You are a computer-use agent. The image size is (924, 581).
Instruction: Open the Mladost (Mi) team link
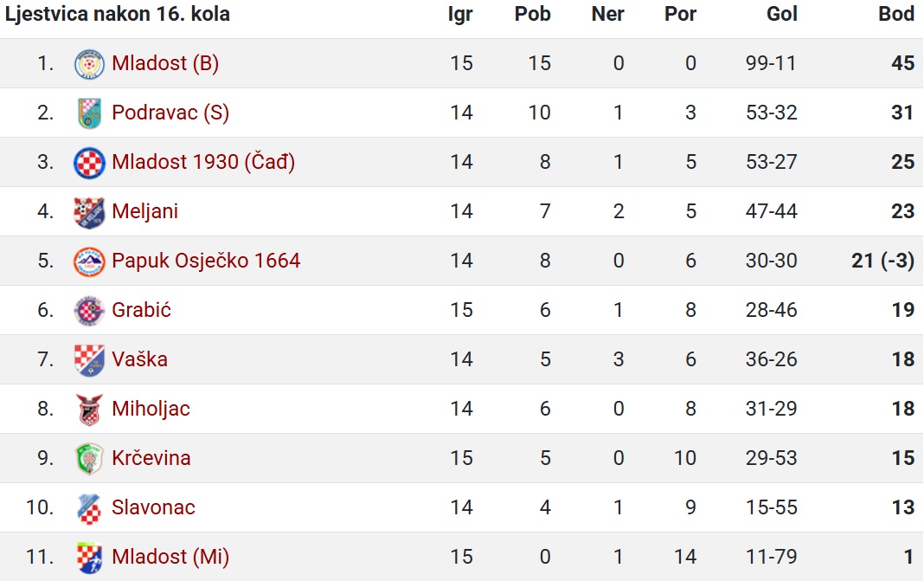pos(170,557)
